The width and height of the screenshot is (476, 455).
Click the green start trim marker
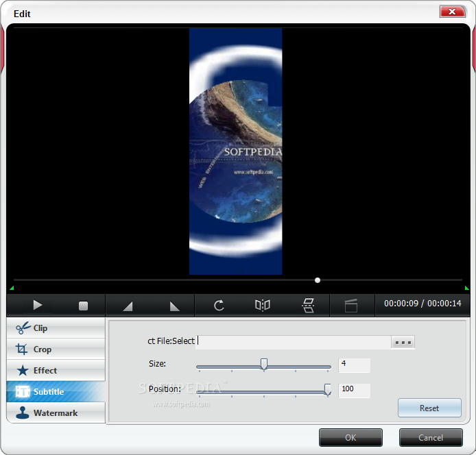click(12, 288)
